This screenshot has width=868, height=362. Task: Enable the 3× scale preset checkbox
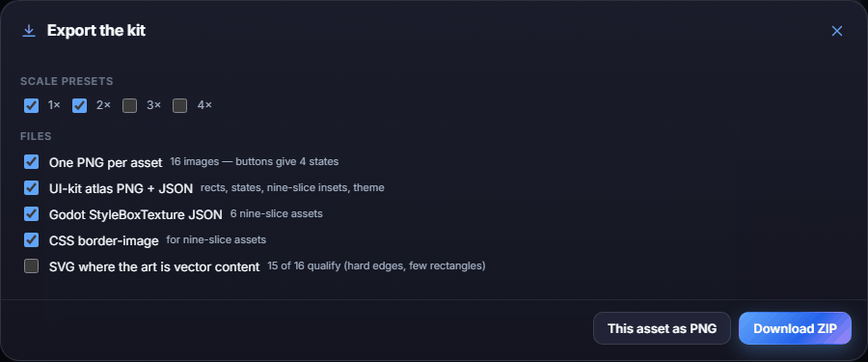coord(129,105)
